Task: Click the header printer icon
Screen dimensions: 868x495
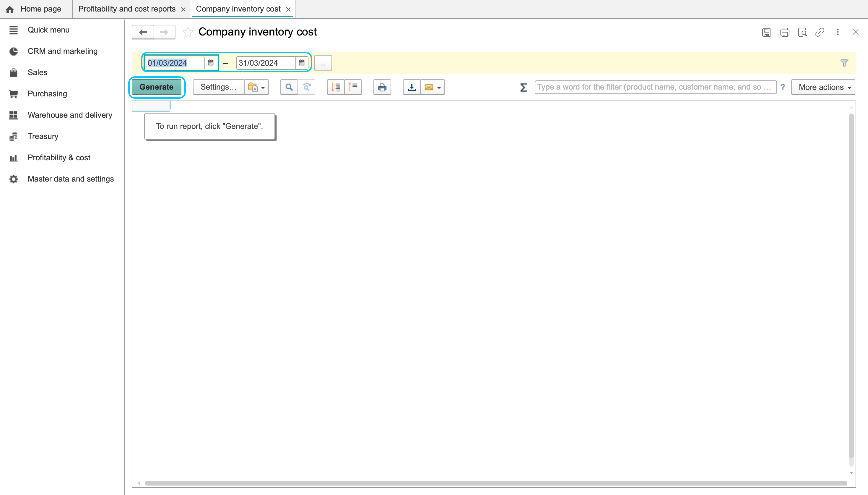Action: (784, 32)
